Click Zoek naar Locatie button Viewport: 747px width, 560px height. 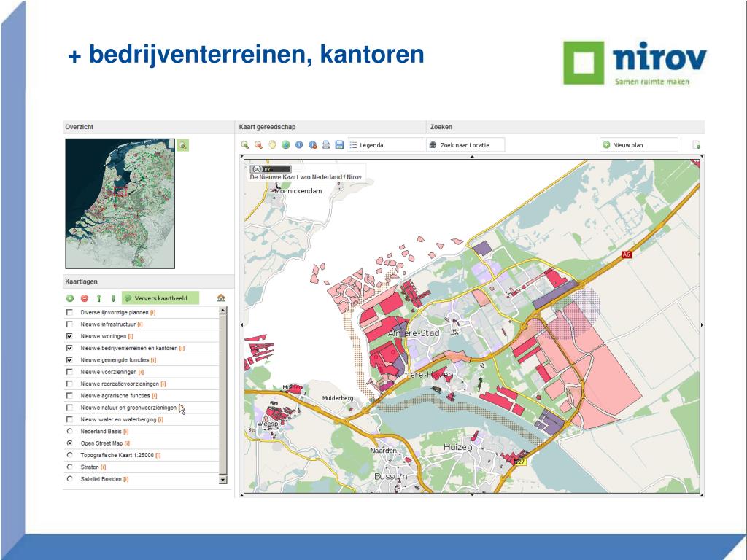tap(465, 145)
